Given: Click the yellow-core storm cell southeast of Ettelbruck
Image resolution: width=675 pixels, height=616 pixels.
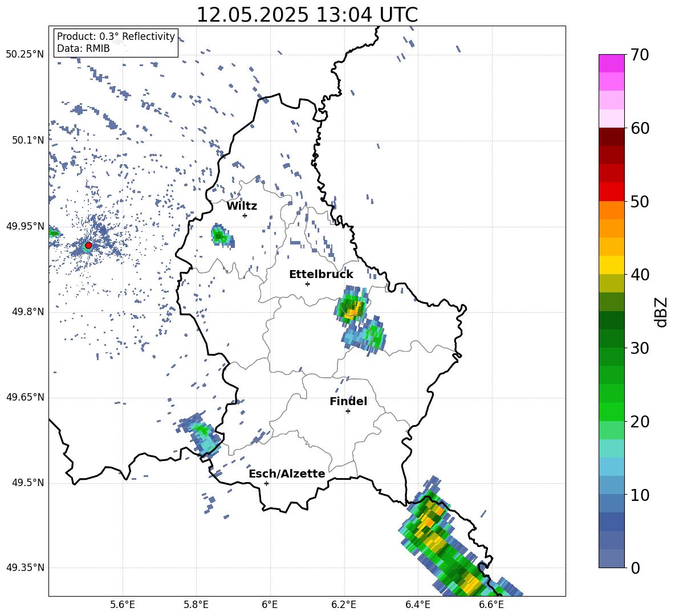Looking at the screenshot, I should click(352, 305).
